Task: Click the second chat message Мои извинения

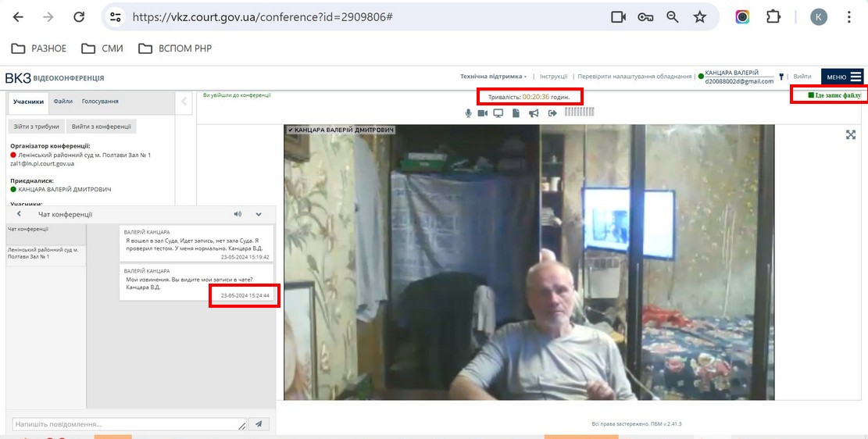Action: point(197,282)
